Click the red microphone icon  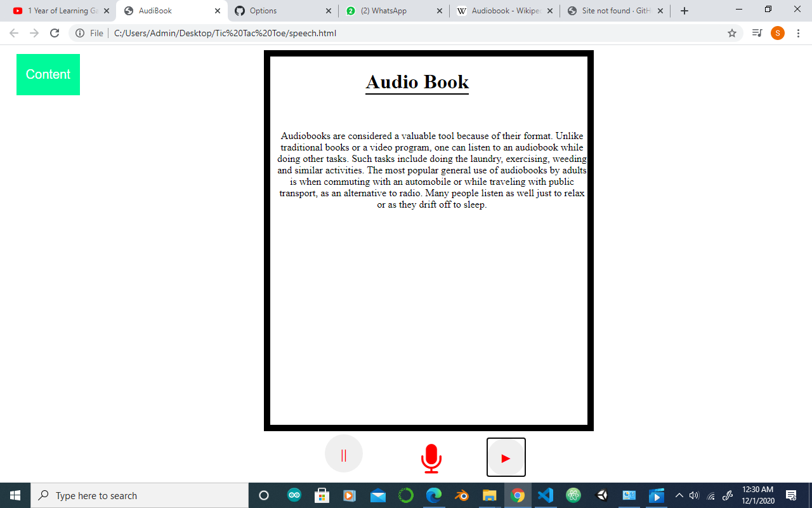431,458
